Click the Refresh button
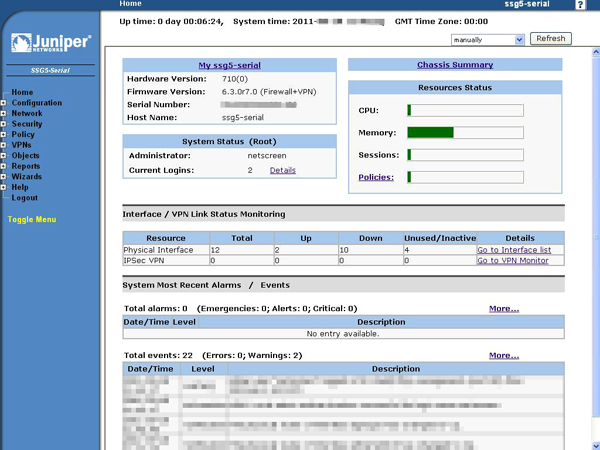The height and width of the screenshot is (450, 600). pyautogui.click(x=551, y=39)
